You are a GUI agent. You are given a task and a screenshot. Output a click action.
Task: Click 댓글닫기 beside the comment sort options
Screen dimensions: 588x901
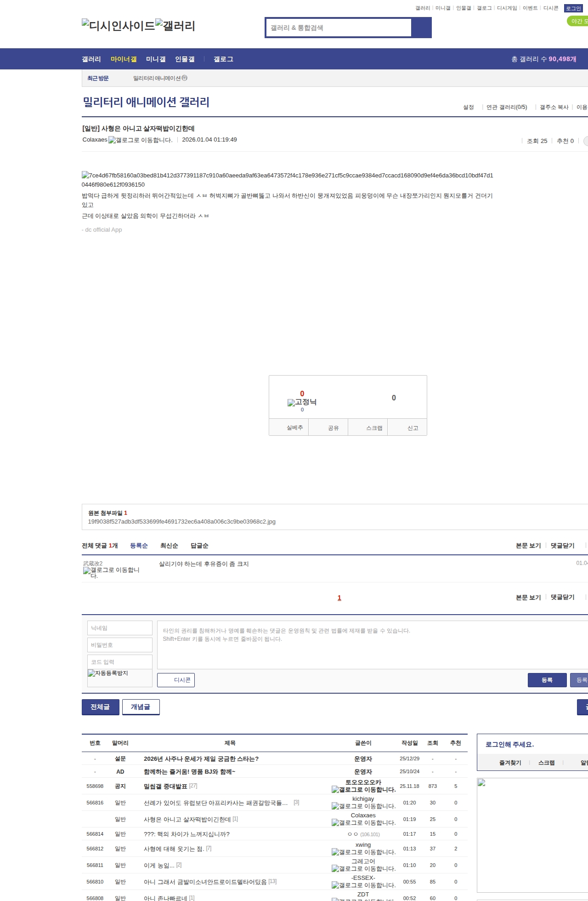(x=563, y=546)
